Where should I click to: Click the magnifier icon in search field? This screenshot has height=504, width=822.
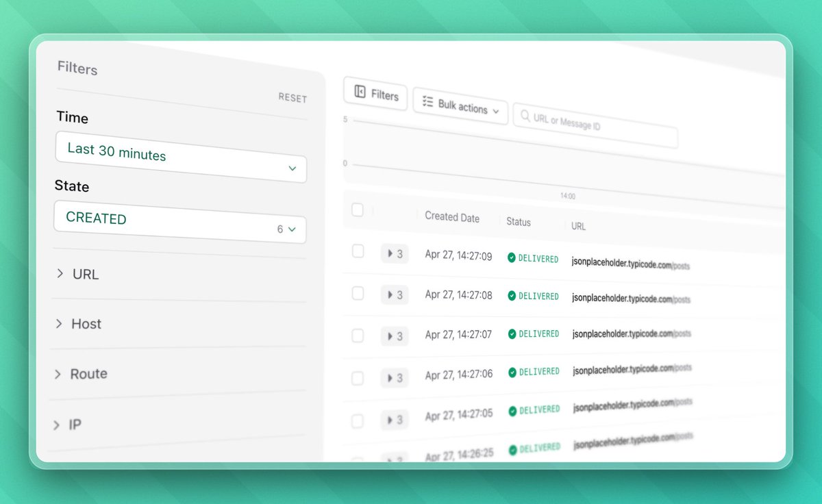pyautogui.click(x=525, y=116)
